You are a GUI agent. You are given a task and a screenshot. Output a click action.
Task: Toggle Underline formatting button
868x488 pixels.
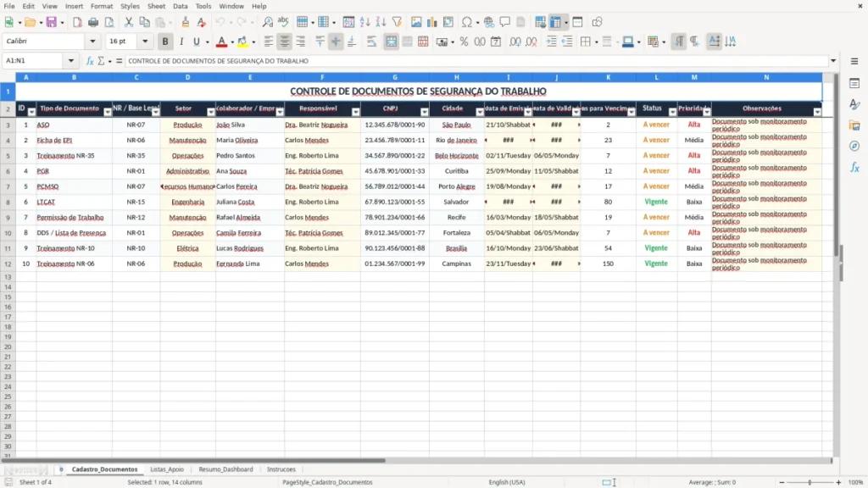[196, 42]
